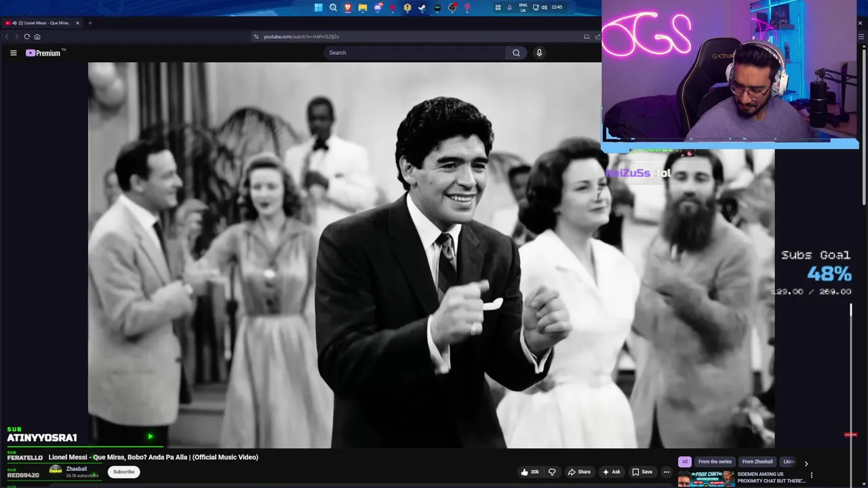
Task: Open the Zhasball channel avatar
Action: coord(56,471)
